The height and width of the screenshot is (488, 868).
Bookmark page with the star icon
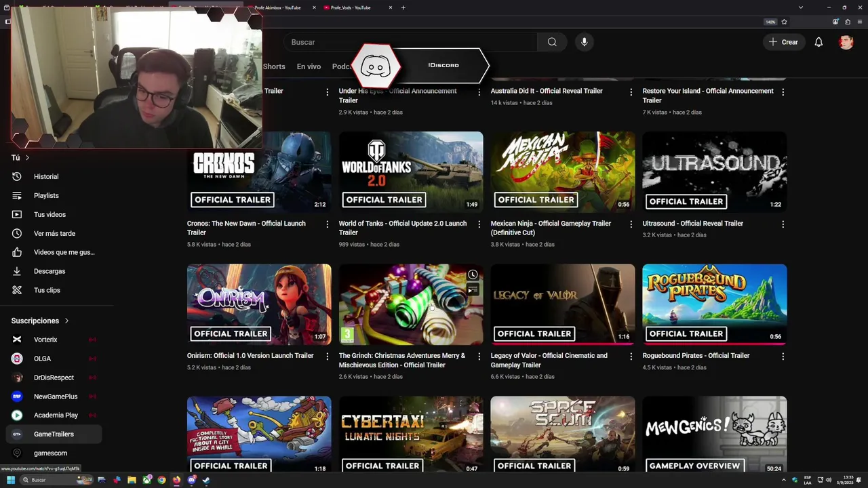pos(784,22)
